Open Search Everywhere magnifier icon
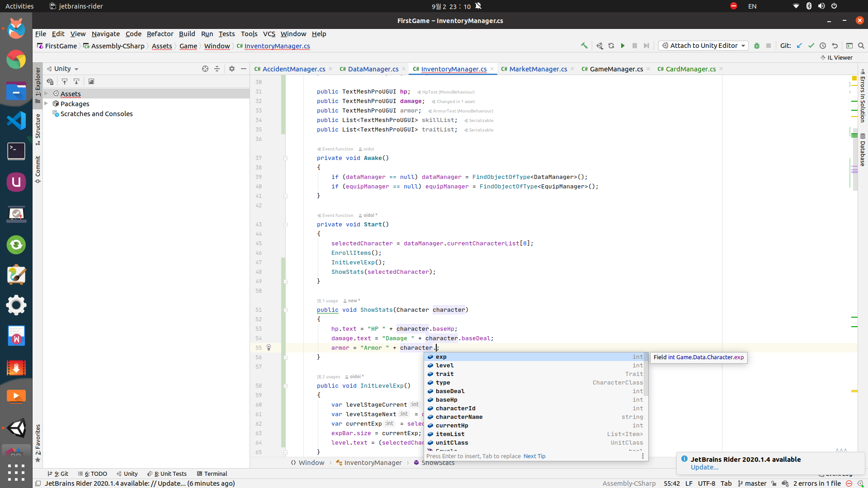Image resolution: width=868 pixels, height=488 pixels. coord(861,46)
